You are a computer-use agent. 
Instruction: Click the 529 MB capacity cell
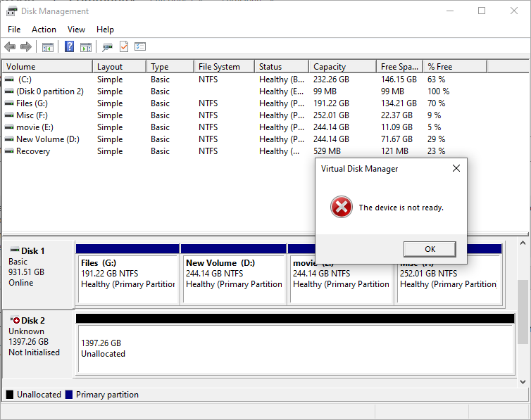pyautogui.click(x=327, y=151)
